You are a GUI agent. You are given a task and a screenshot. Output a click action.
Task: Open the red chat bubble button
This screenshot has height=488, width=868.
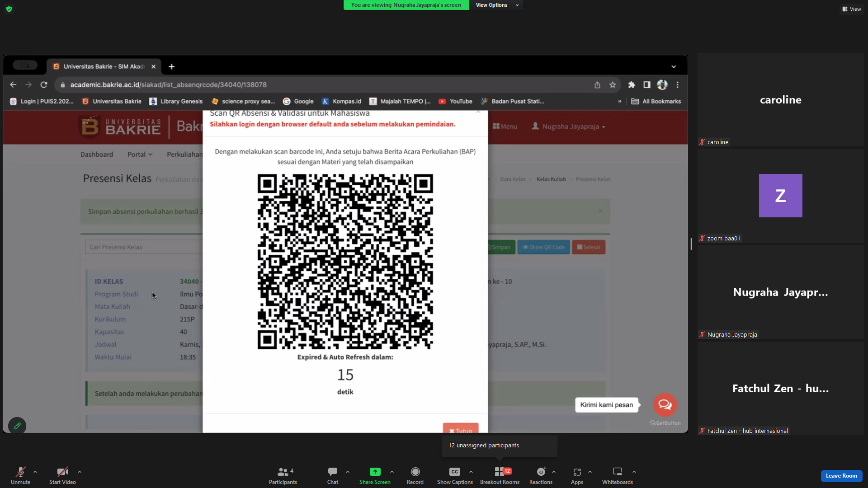click(665, 405)
